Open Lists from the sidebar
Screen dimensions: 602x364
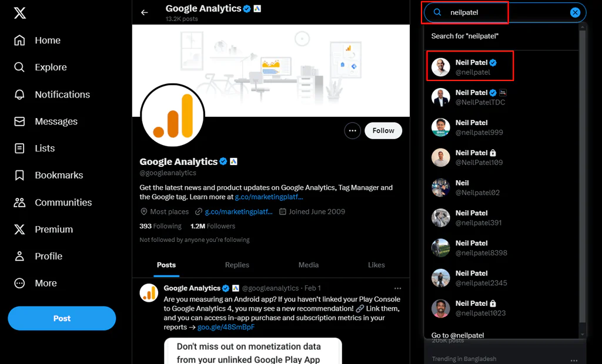(34, 148)
